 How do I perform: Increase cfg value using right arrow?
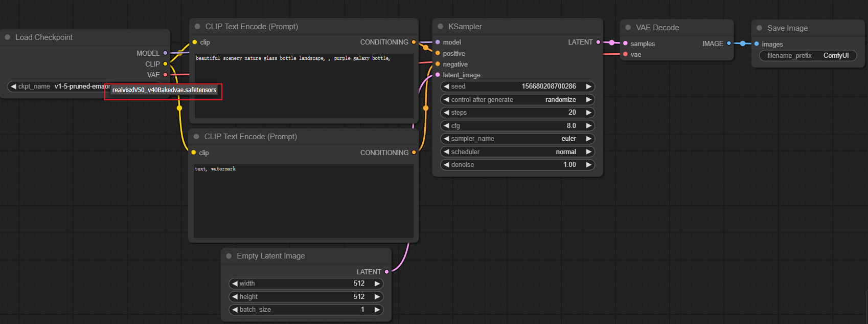click(x=588, y=126)
